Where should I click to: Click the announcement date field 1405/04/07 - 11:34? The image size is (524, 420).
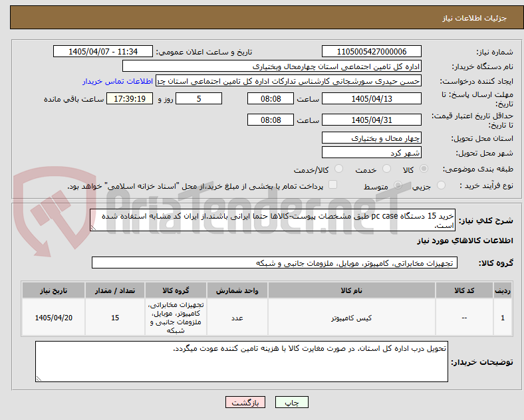103,51
